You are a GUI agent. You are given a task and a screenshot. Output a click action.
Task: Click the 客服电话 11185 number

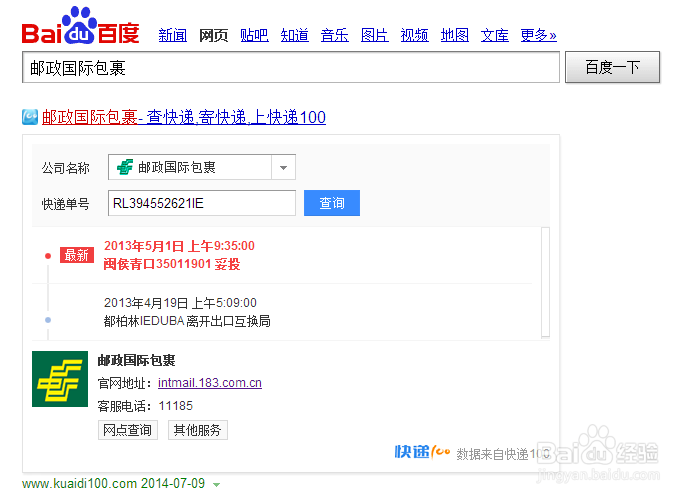[176, 406]
